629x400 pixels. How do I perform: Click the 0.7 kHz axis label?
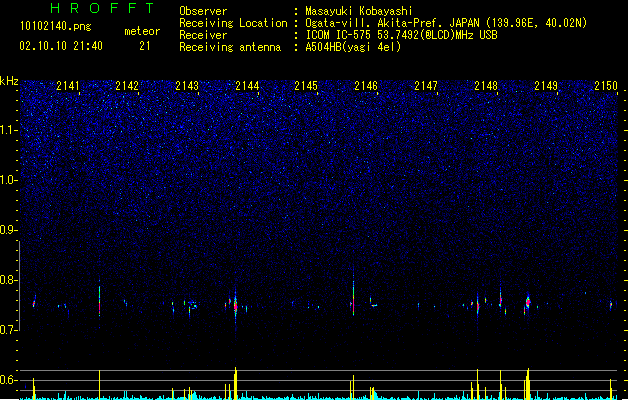8,330
